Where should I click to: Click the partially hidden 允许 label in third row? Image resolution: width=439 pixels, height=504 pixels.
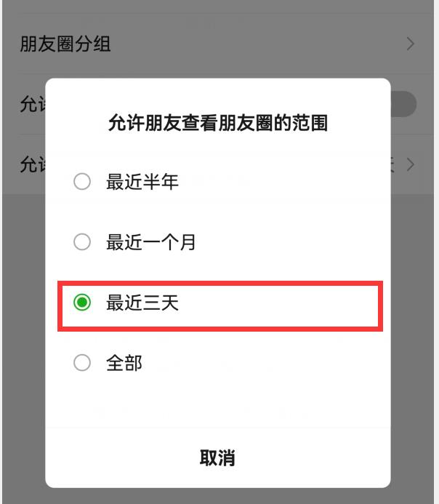[32, 164]
